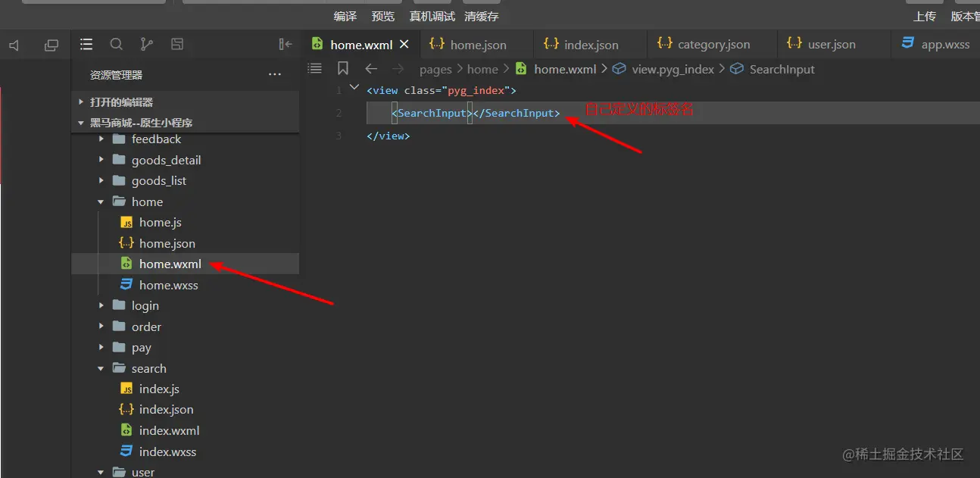Expand the goods_list folder

(x=101, y=181)
